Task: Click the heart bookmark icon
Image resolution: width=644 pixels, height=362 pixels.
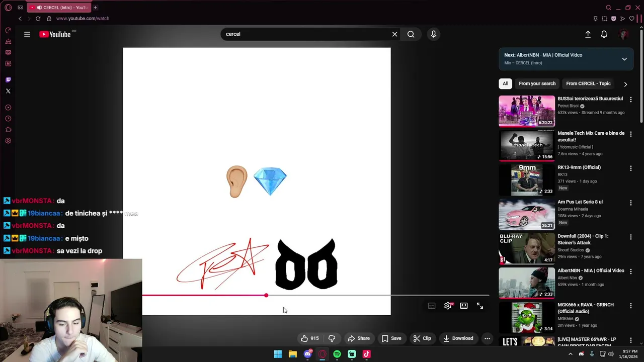Action: pos(632,19)
